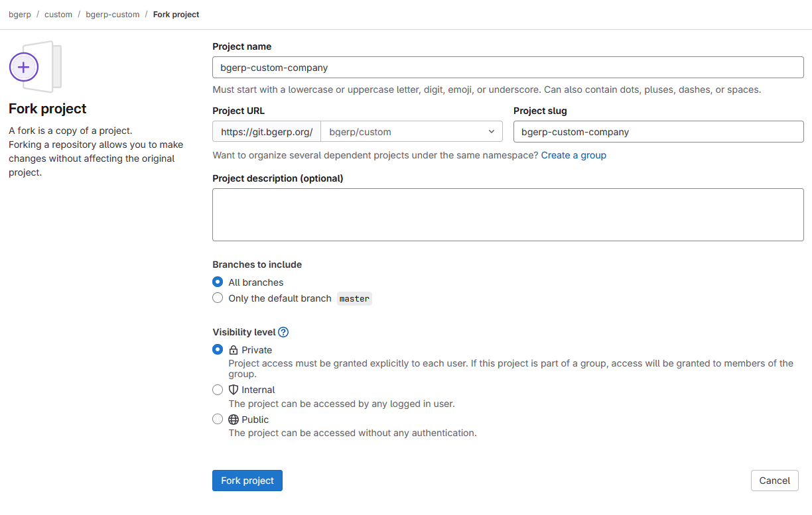Click the shield icon beside Internal
812x515 pixels.
pos(232,390)
